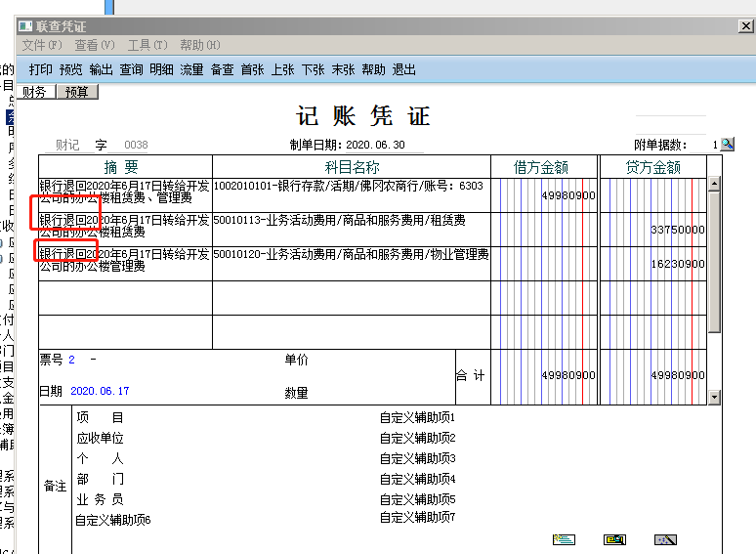This screenshot has height=554, width=756.
Task: Click the 合计 credit total 49980900
Action: (678, 375)
